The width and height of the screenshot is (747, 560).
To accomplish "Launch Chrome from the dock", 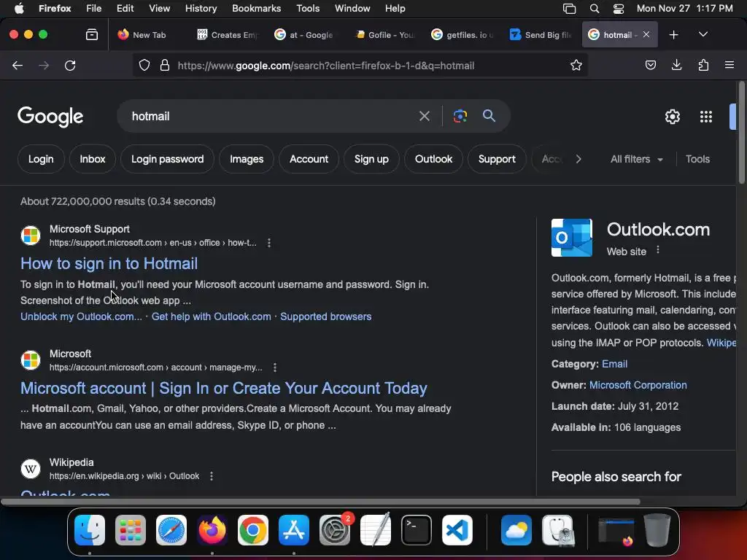I will (x=253, y=530).
